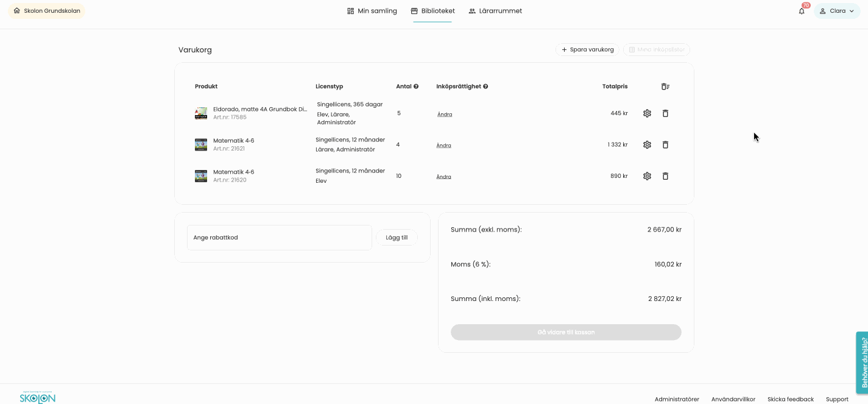868x404 pixels.
Task: Open Skolon Grundskolan school selector
Action: pos(47,11)
